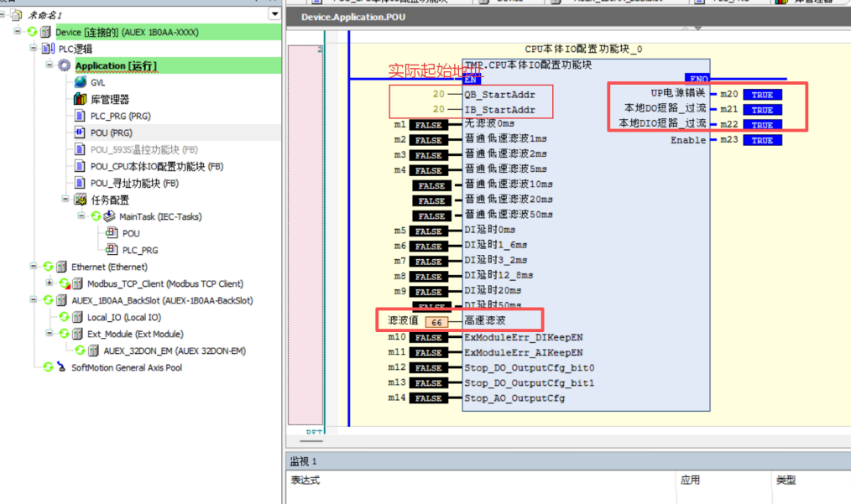Expand the Modbus_TCP_Client tree node

pos(50,283)
